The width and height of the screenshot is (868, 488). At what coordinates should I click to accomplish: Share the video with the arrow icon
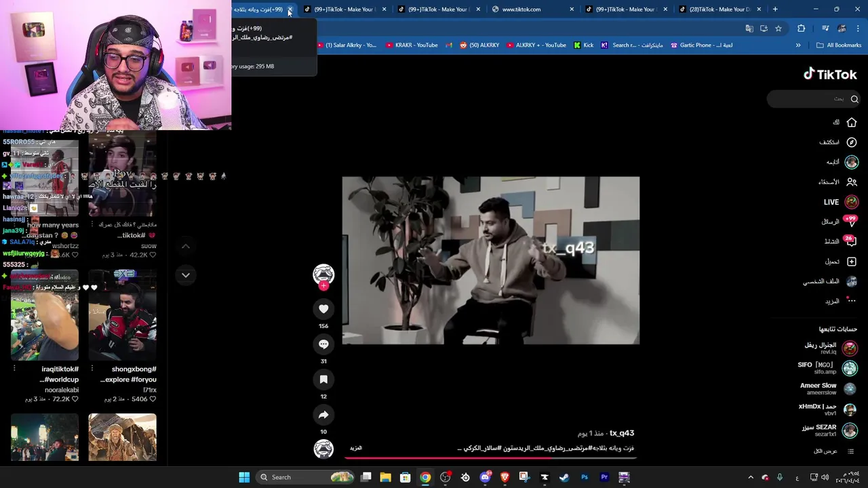click(323, 415)
